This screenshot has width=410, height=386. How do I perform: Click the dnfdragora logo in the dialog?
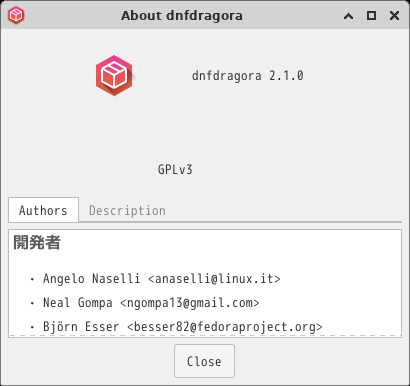pos(114,76)
